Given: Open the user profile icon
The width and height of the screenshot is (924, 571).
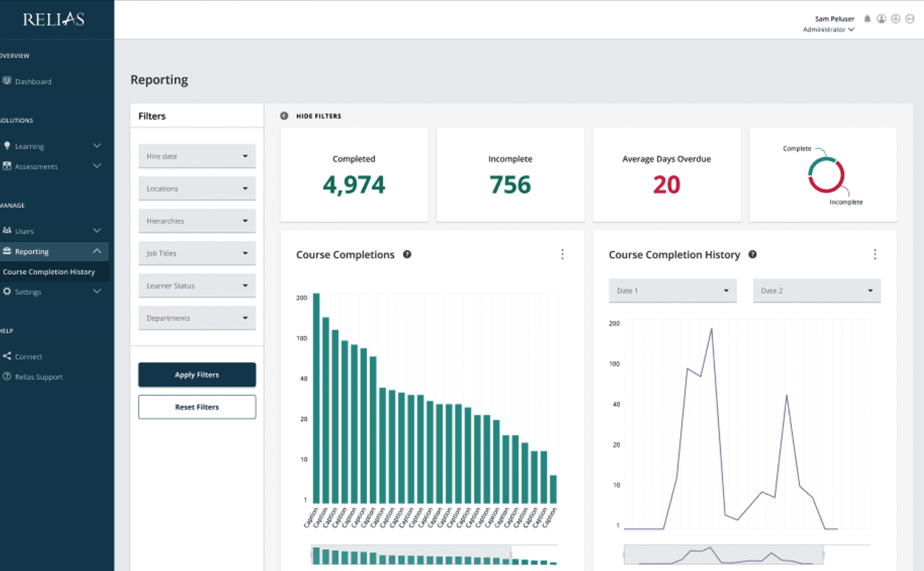Looking at the screenshot, I should pyautogui.click(x=881, y=19).
